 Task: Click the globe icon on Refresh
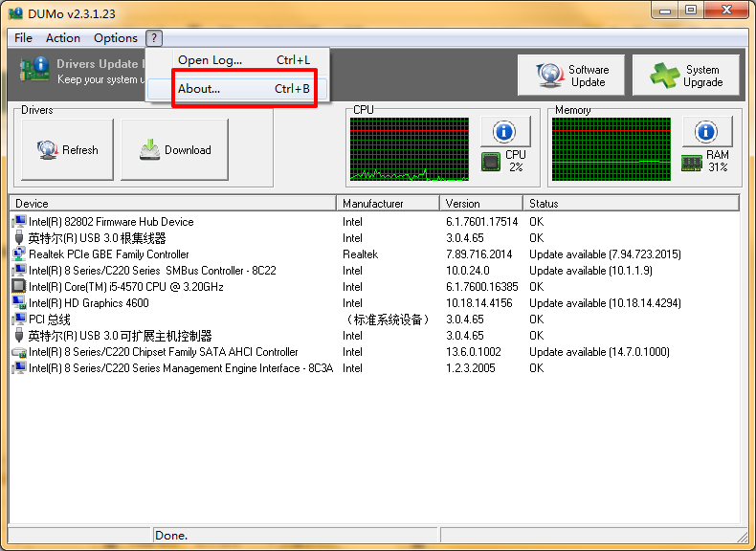[47, 150]
